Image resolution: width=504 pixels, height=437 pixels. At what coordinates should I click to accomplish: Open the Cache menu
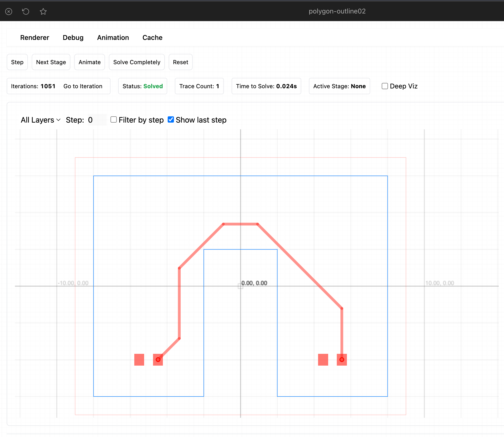[152, 37]
